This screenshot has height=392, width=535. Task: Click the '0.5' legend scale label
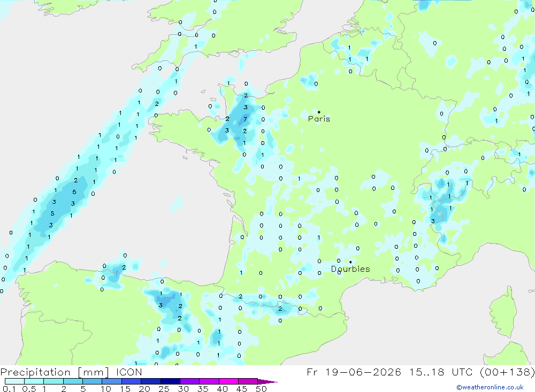[x=29, y=389]
